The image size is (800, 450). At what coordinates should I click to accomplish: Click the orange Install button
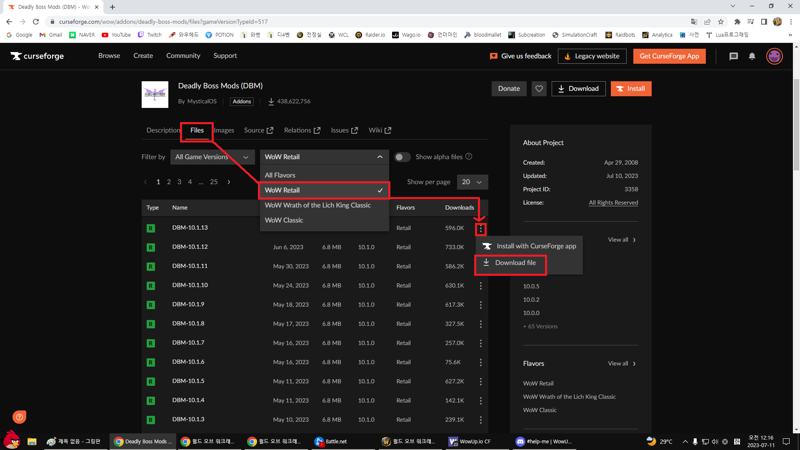tap(631, 89)
